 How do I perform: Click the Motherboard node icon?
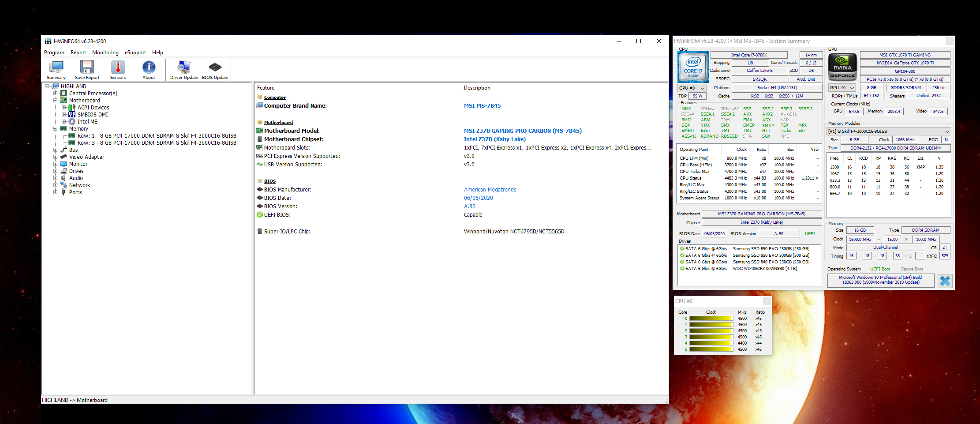64,100
